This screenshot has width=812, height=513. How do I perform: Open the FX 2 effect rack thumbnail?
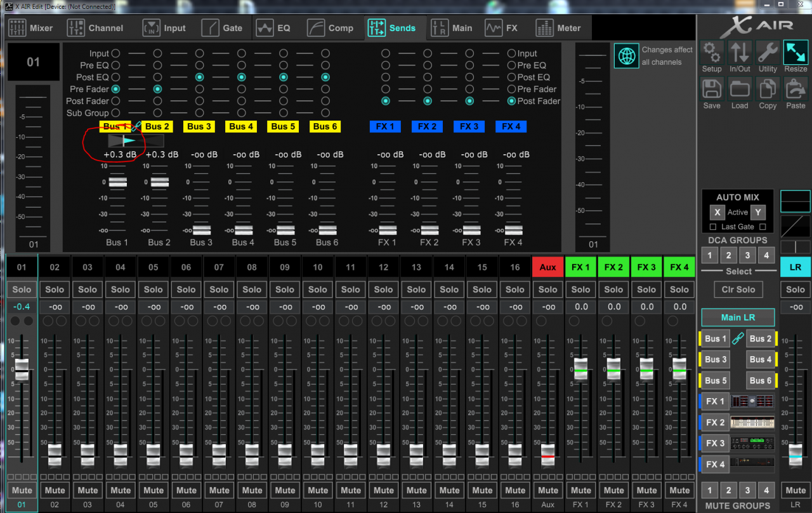tap(752, 422)
